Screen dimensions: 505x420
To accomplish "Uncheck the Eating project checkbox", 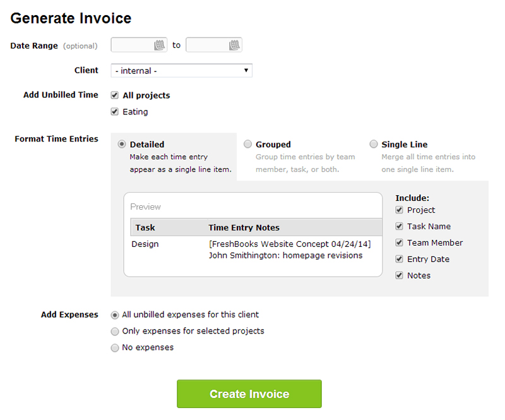I will coord(115,112).
